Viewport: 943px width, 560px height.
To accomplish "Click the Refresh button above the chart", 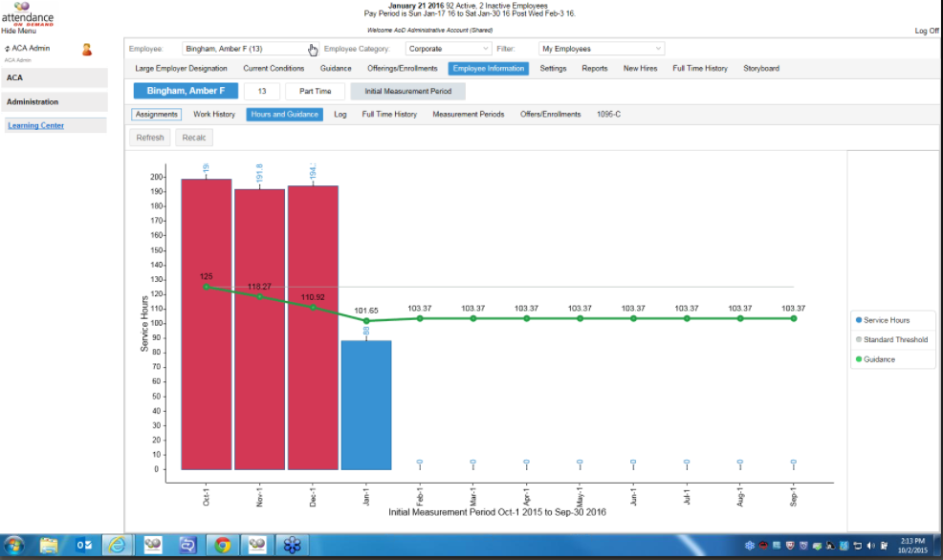I will [149, 137].
